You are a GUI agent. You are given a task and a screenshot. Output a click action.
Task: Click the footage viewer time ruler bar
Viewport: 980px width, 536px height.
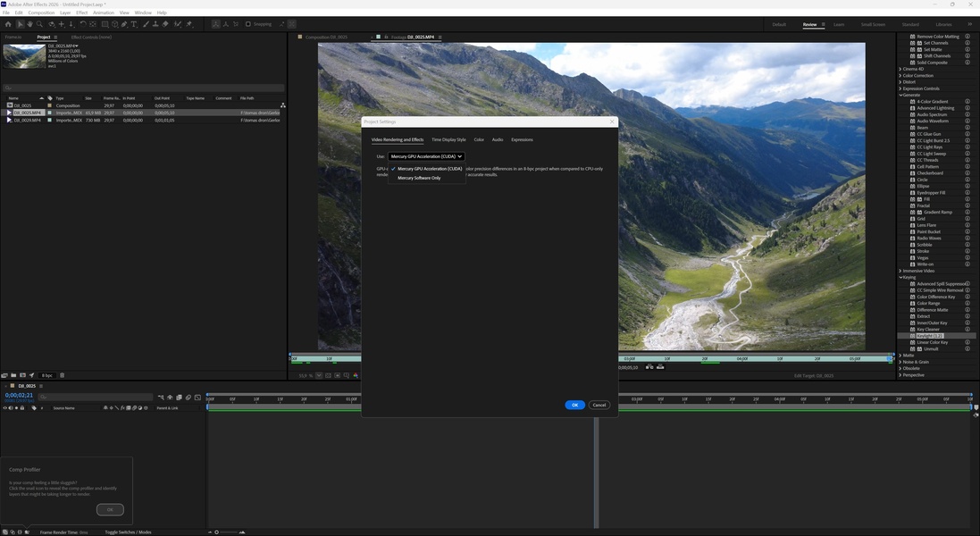coord(754,358)
